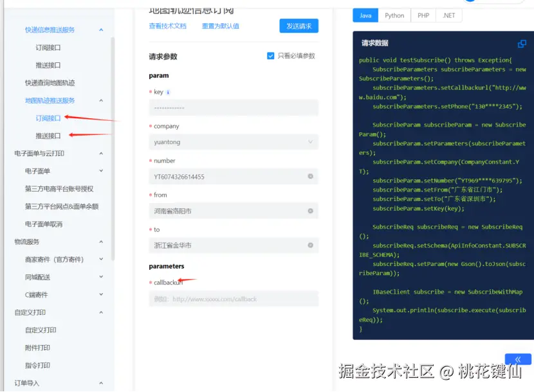
Task: Click 地图轨迹推送服务 menu heading
Action: (50, 100)
